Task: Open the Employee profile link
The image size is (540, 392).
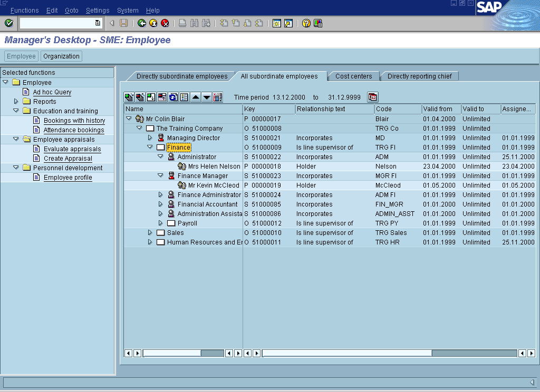Action: [x=68, y=177]
